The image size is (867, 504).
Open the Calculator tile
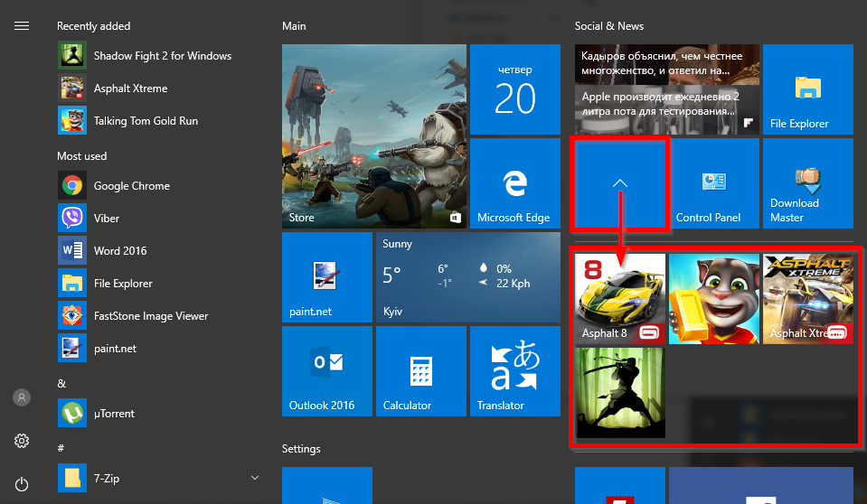tap(419, 371)
